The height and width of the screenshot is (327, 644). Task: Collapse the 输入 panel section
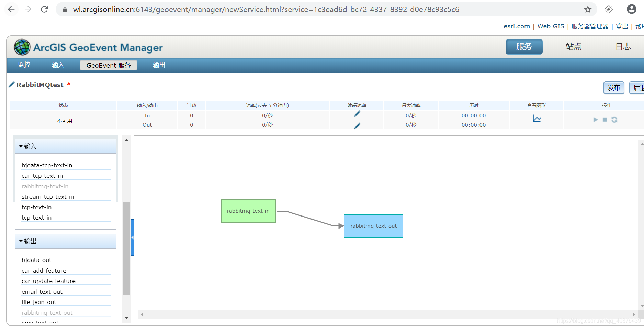[x=21, y=146]
